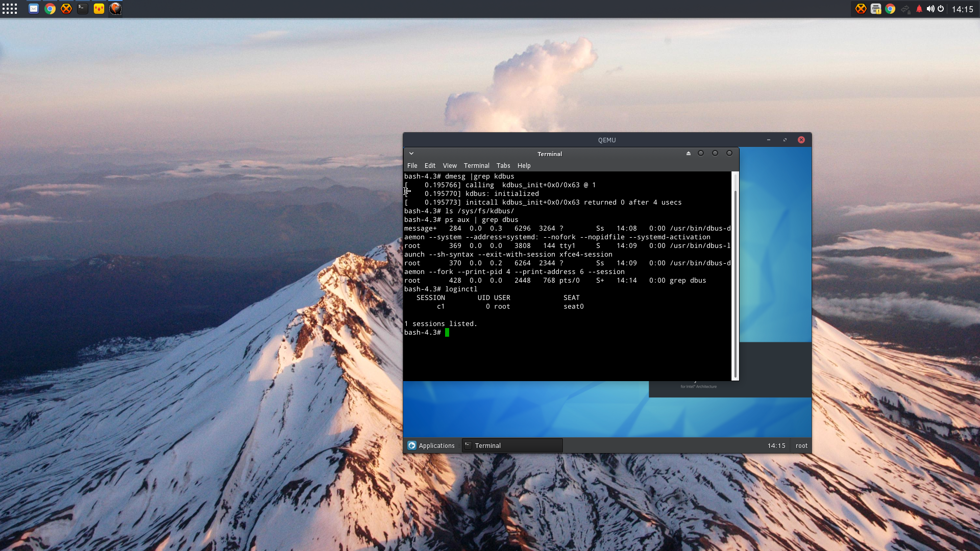
Task: Click the '1 sessions listed.' line
Action: 441,324
